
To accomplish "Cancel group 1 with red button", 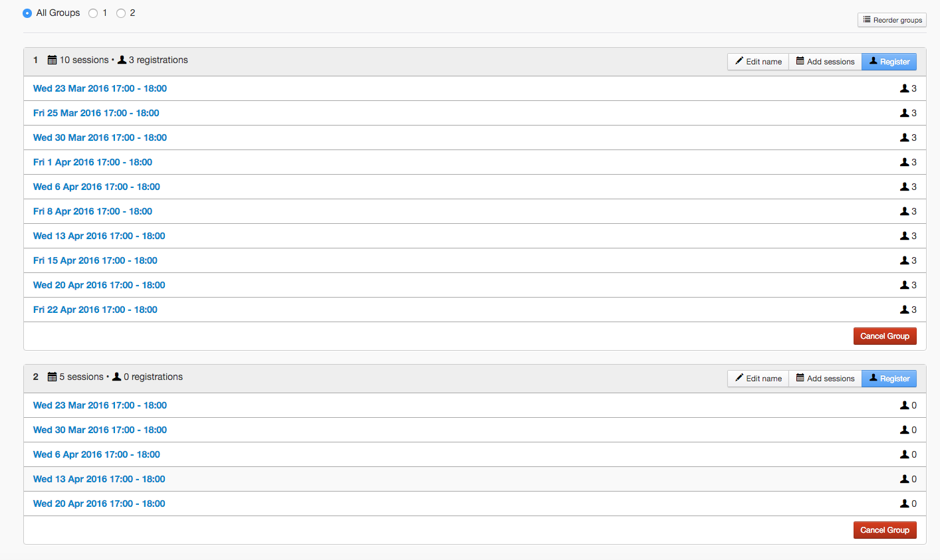I will pos(884,336).
